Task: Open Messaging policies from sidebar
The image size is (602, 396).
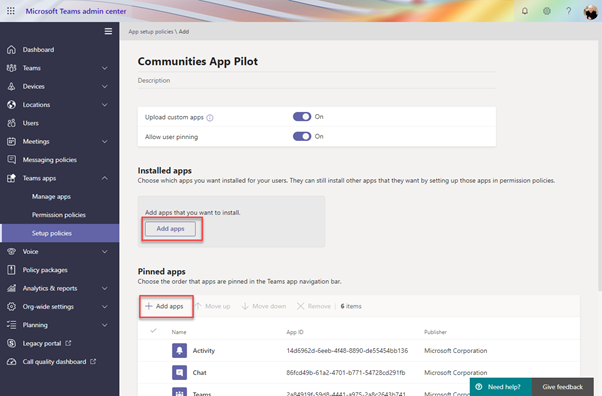Action: 50,160
